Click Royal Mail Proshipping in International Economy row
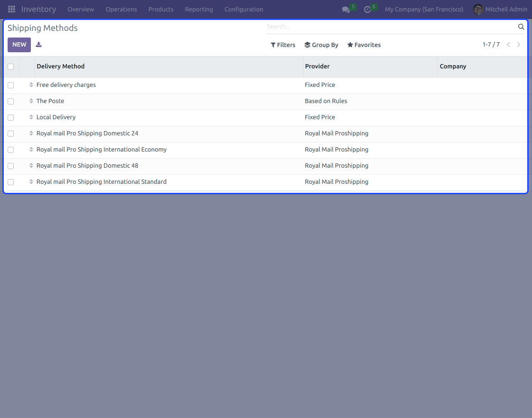Image resolution: width=532 pixels, height=418 pixels. coord(337,150)
